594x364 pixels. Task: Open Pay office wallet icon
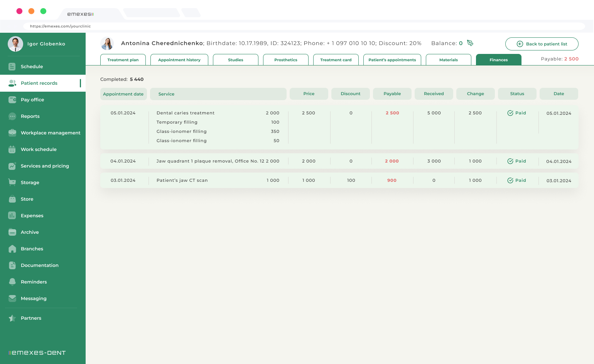[12, 100]
